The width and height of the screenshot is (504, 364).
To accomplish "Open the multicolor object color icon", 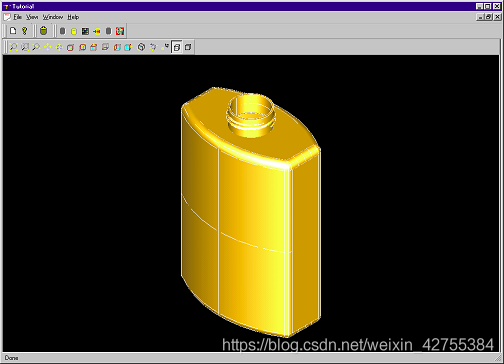I will click(x=85, y=31).
